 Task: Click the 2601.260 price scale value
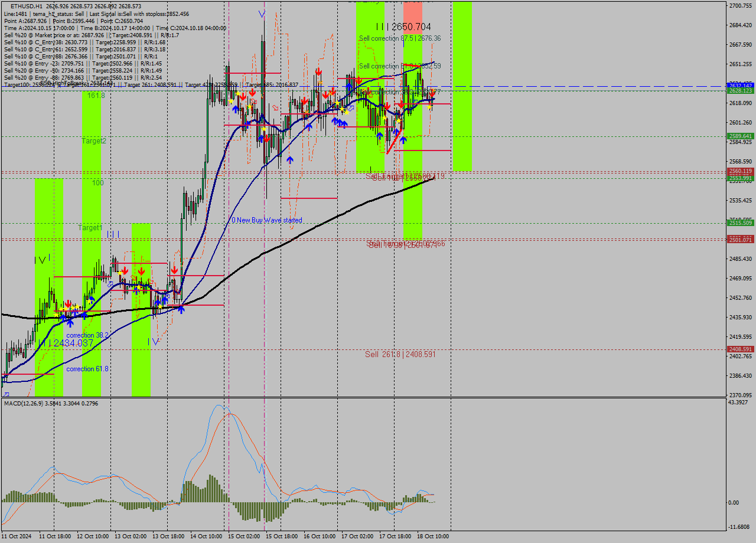(x=740, y=122)
